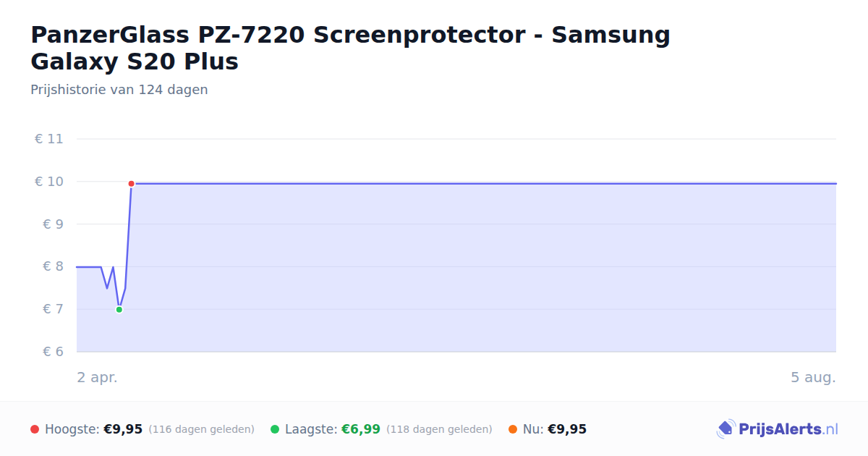Click the green dot beside Laagste legend
The image size is (868, 456).
[275, 429]
